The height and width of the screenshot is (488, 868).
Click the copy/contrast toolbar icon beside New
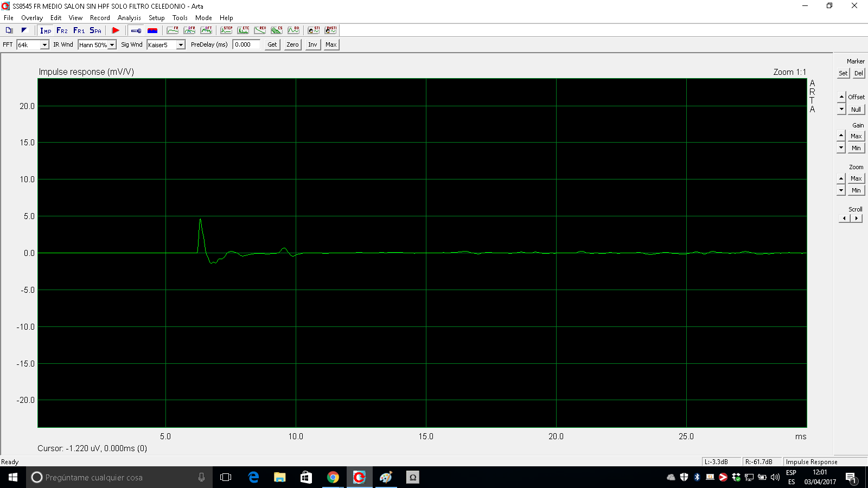(x=24, y=30)
